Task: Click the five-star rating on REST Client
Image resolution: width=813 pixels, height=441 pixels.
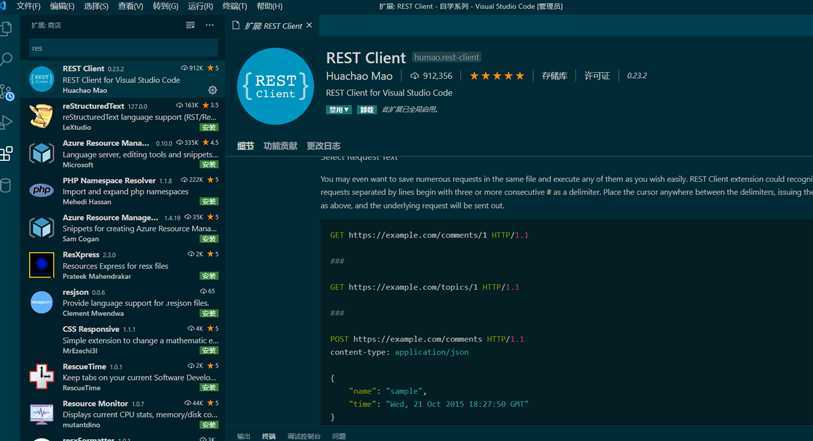Action: pos(497,76)
